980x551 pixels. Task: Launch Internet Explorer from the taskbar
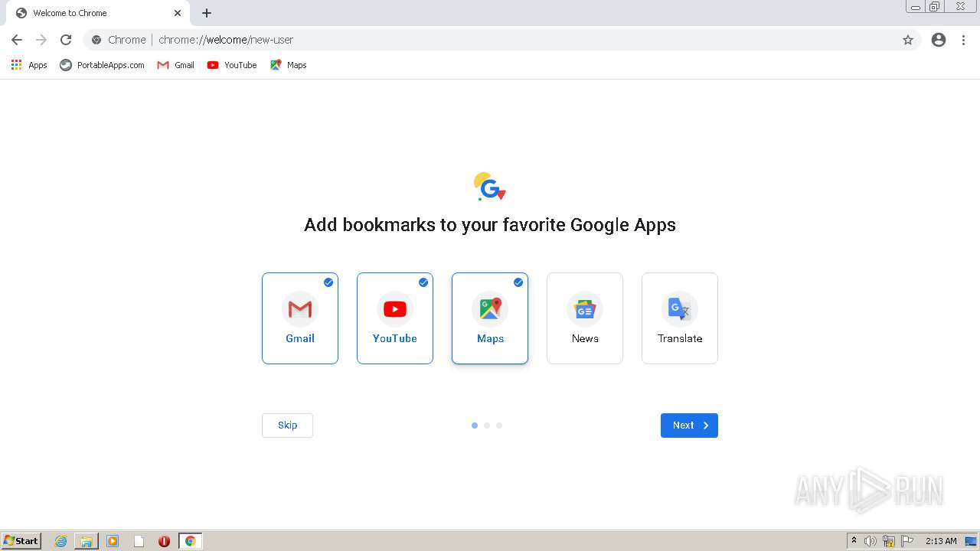click(x=61, y=541)
